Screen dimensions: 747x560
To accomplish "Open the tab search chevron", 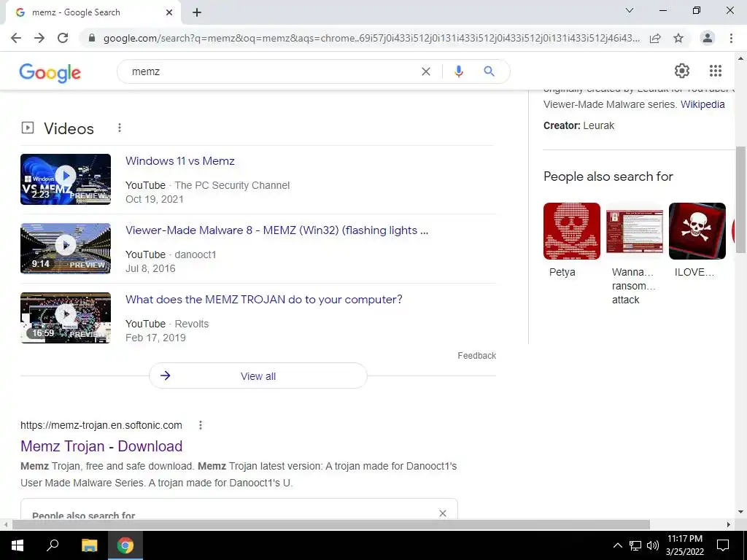I will [630, 10].
